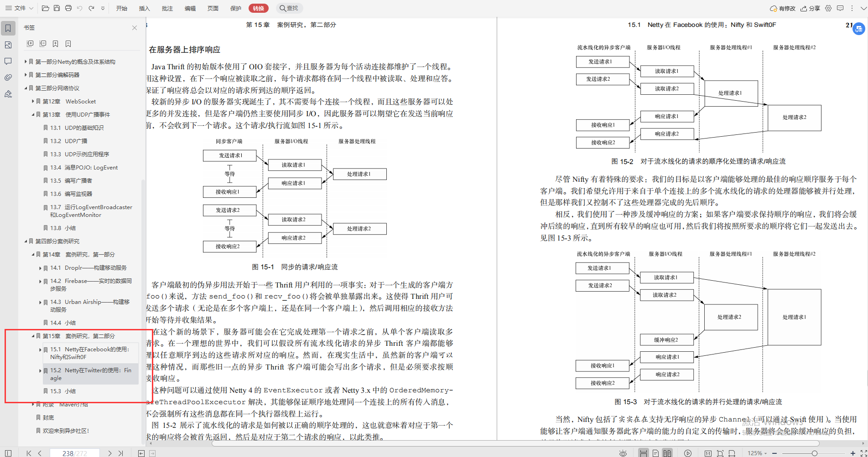Open the thumbnails panel in sidebar
The width and height of the screenshot is (868, 457).
tap(8, 45)
